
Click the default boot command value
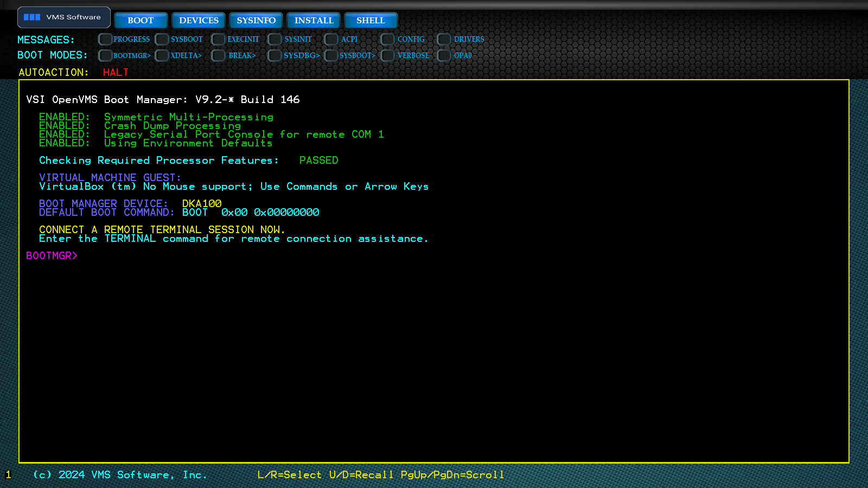click(251, 212)
